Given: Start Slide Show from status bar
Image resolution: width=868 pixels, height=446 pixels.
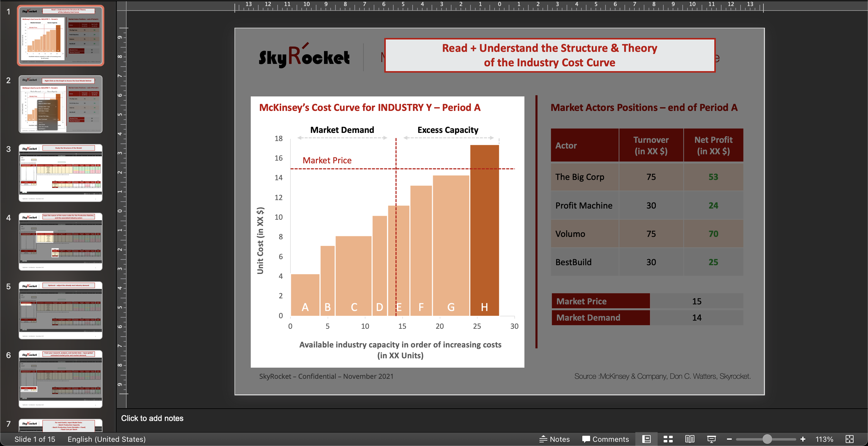Looking at the screenshot, I should pos(711,439).
